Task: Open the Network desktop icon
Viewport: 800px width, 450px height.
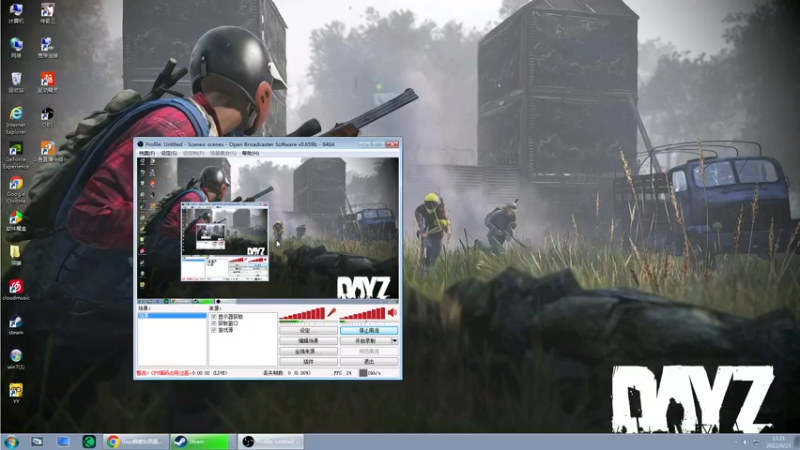Action: [x=16, y=48]
